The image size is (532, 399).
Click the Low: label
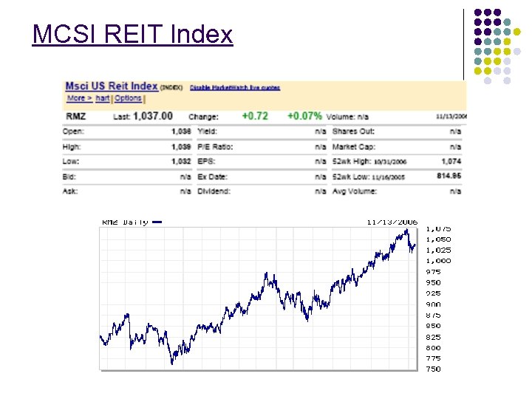tap(71, 162)
